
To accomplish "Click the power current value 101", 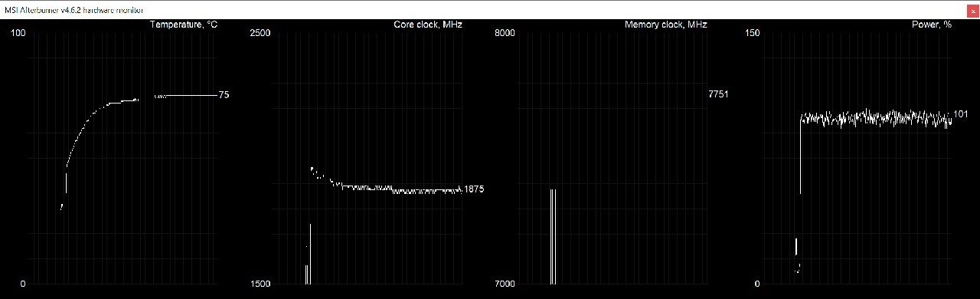I will 961,114.
